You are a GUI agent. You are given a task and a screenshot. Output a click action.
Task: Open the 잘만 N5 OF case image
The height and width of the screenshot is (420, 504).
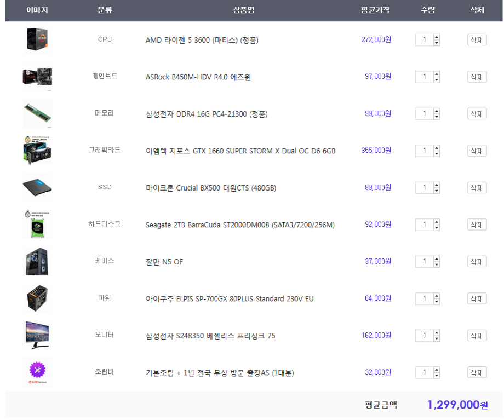click(37, 261)
